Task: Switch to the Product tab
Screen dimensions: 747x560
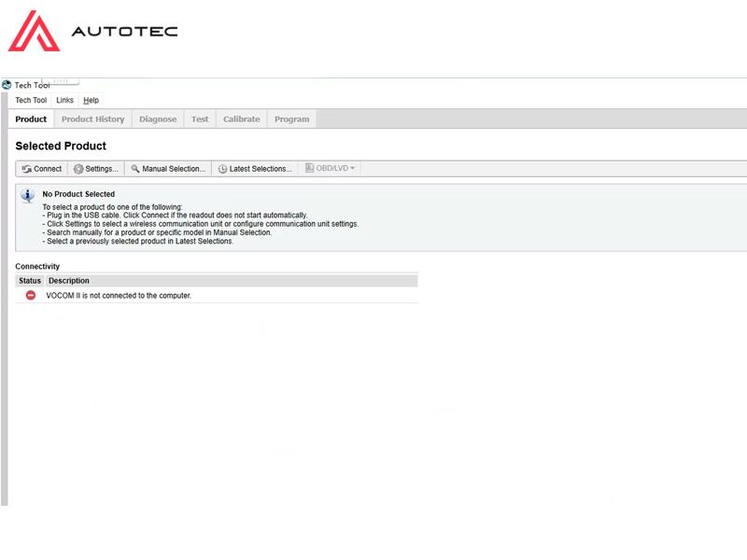Action: [31, 119]
